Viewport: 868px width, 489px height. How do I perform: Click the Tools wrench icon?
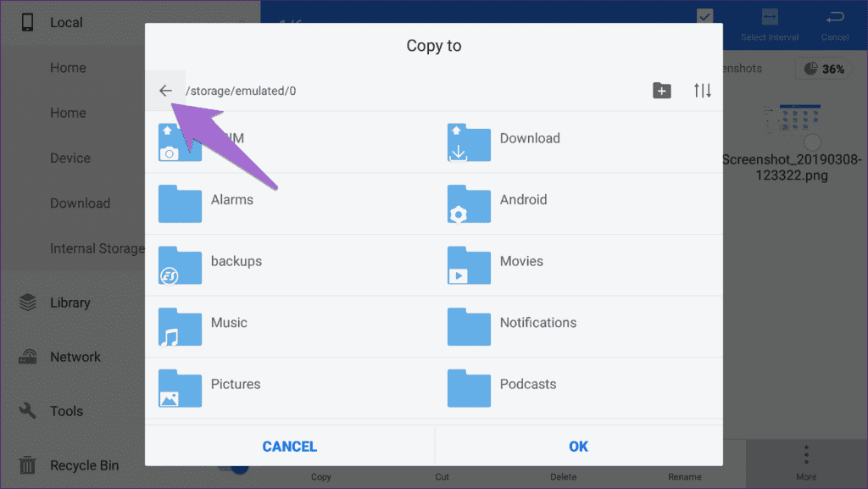click(x=27, y=410)
